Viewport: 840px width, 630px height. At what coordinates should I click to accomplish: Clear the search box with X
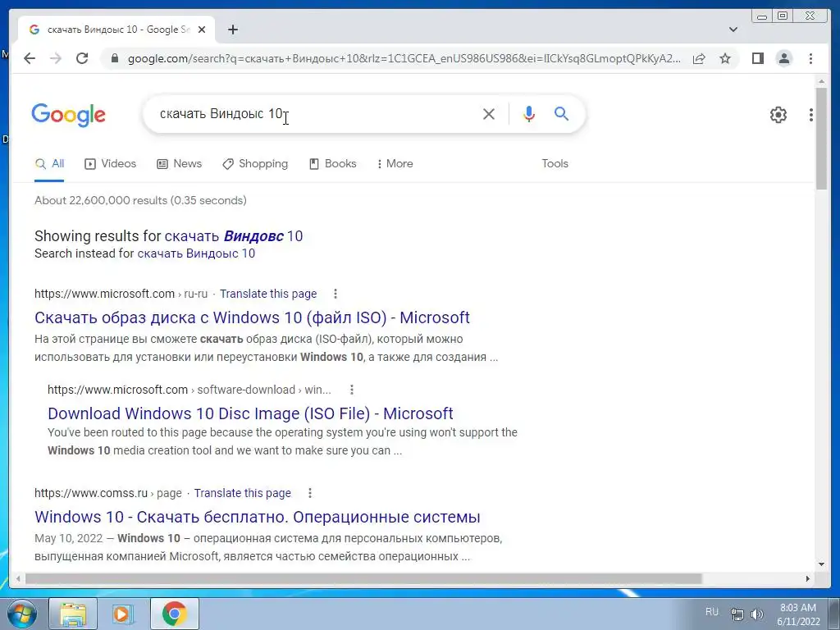(x=489, y=113)
